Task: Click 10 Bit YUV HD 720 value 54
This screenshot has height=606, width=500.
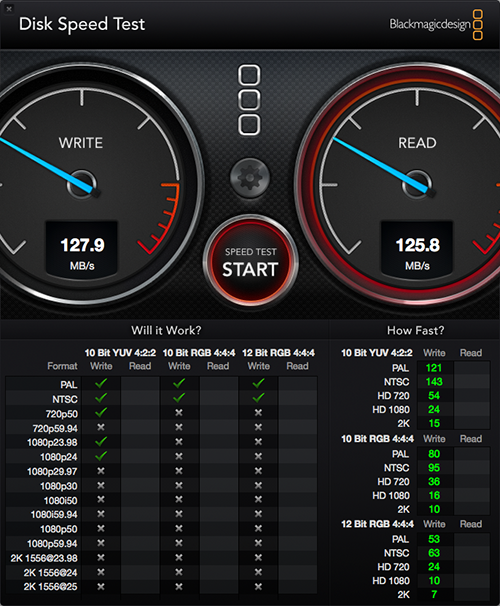Action: click(x=434, y=396)
